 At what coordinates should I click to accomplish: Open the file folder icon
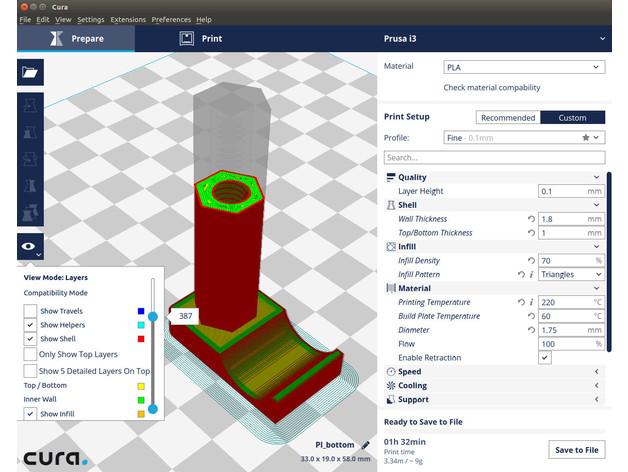pyautogui.click(x=30, y=73)
